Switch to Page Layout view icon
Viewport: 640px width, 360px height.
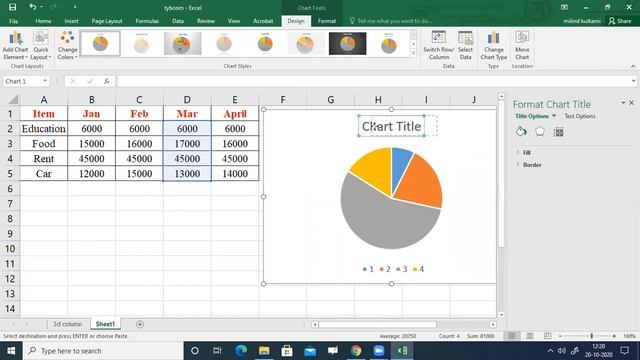tap(529, 336)
